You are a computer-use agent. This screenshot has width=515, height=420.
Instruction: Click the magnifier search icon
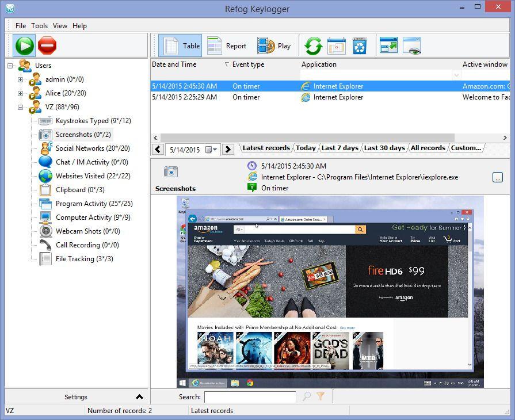click(x=307, y=396)
